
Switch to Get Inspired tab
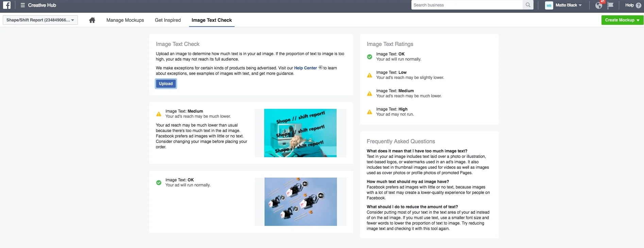(x=168, y=20)
